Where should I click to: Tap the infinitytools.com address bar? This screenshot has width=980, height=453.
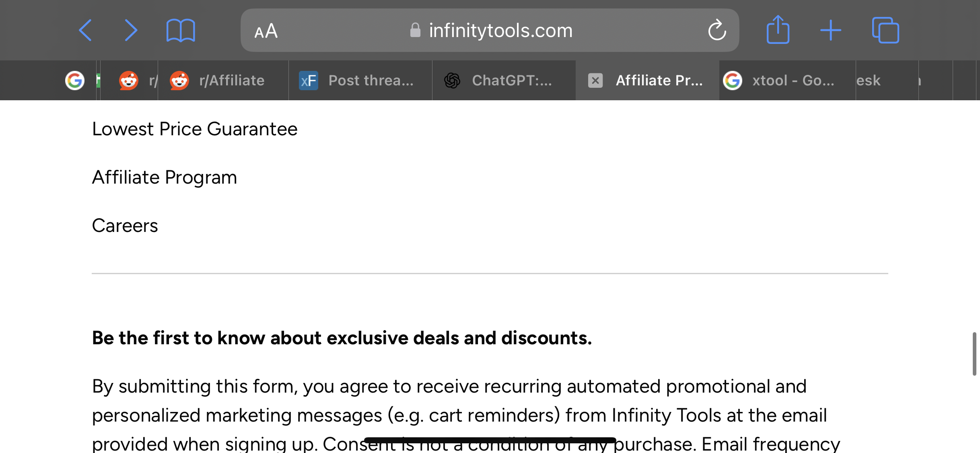(x=490, y=30)
